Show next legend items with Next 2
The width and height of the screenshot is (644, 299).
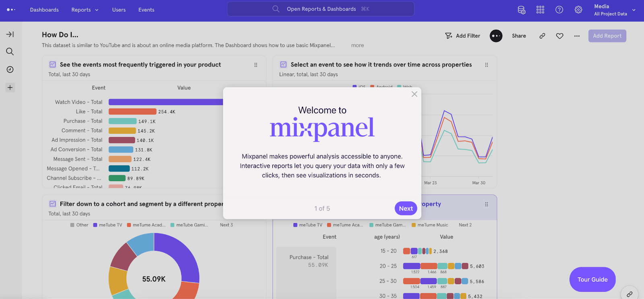pyautogui.click(x=465, y=225)
